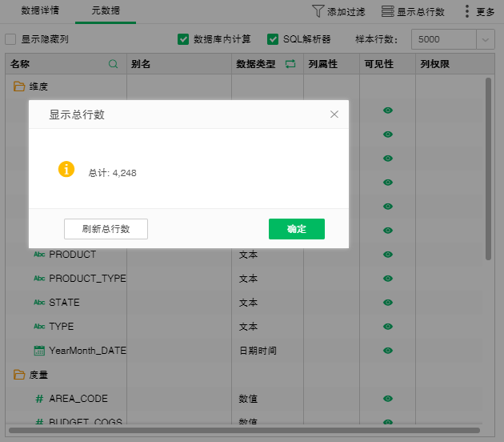Viewport: 504px width, 442px height.
Task: Collapse the dimension folder
Action: coord(19,86)
